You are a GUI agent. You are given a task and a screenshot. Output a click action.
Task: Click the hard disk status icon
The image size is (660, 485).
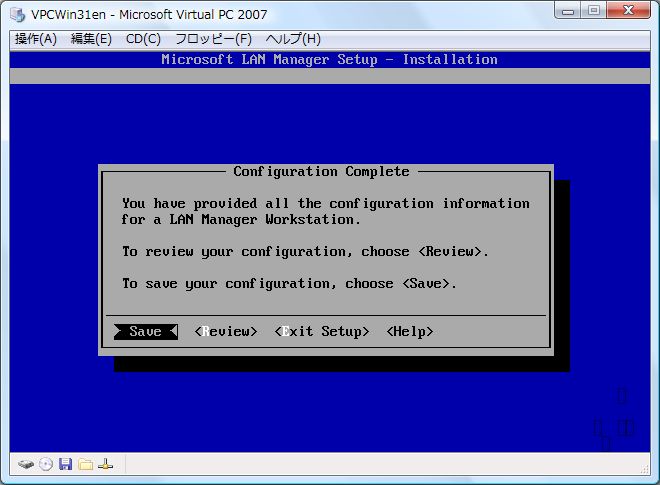26,464
